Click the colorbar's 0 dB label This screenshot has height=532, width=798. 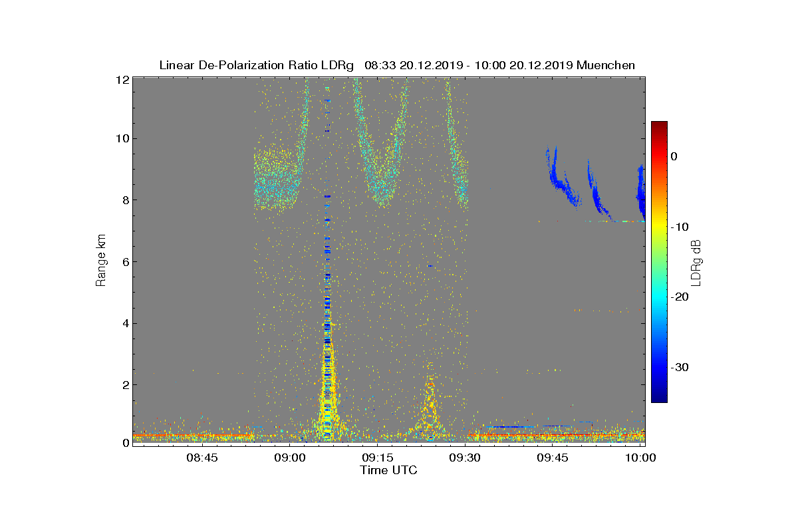[674, 156]
